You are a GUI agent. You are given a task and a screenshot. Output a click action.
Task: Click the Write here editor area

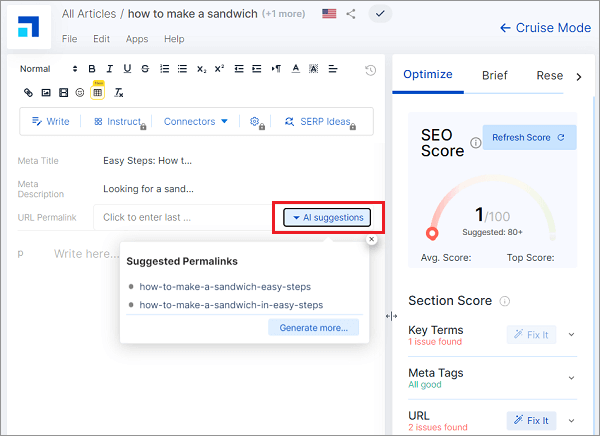(x=86, y=253)
